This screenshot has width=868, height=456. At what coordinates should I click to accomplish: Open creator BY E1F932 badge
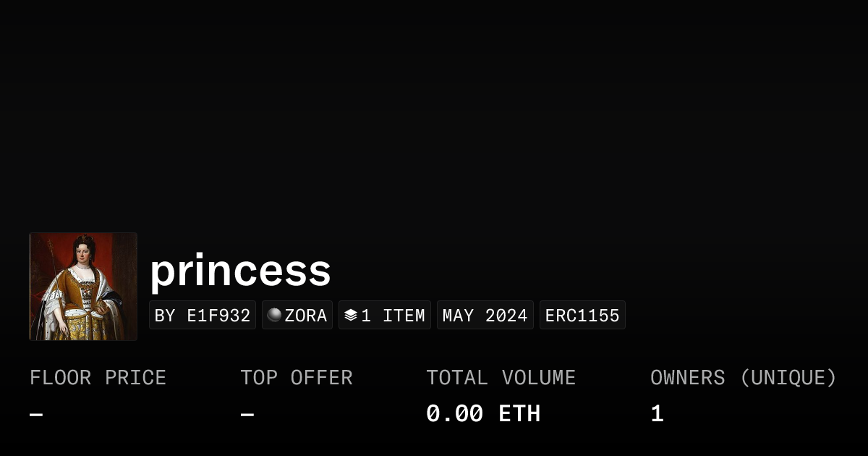point(203,316)
